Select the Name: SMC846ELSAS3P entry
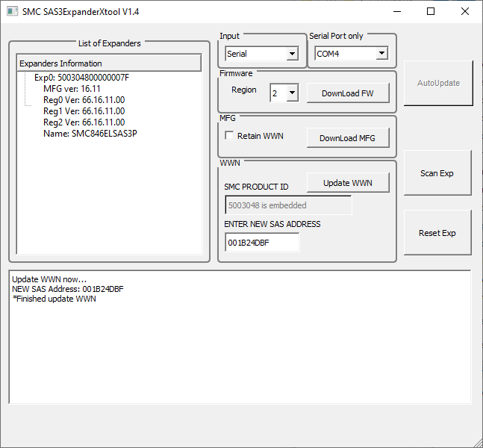The width and height of the screenshot is (483, 448). [x=90, y=134]
